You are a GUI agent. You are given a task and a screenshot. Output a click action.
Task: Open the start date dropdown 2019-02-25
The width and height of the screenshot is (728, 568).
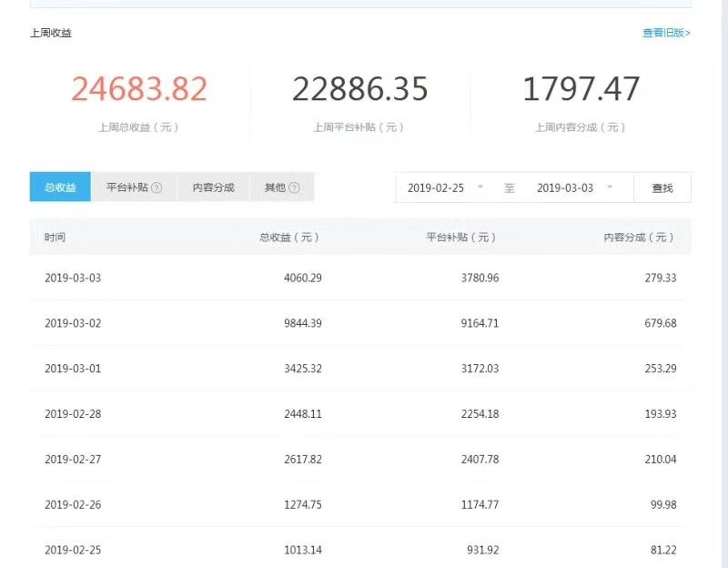click(445, 188)
